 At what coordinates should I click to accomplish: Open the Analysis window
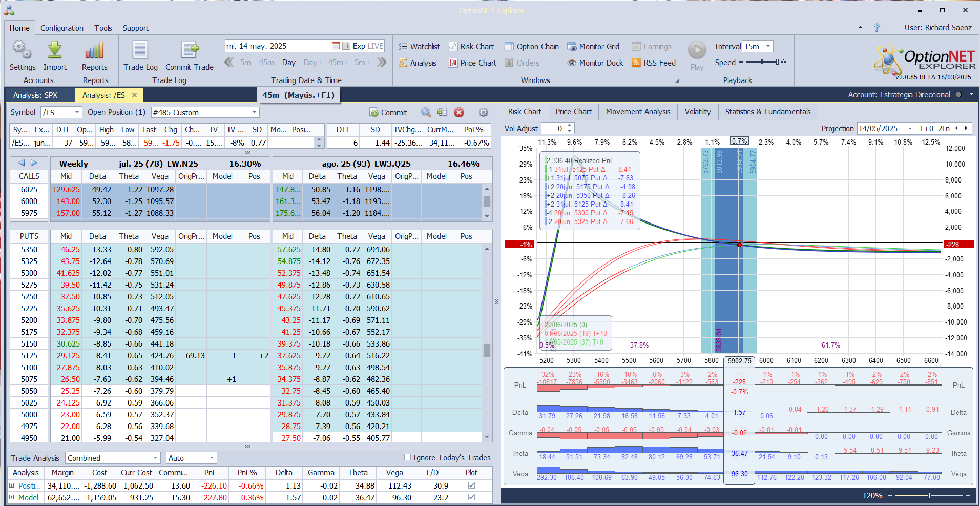tap(418, 63)
